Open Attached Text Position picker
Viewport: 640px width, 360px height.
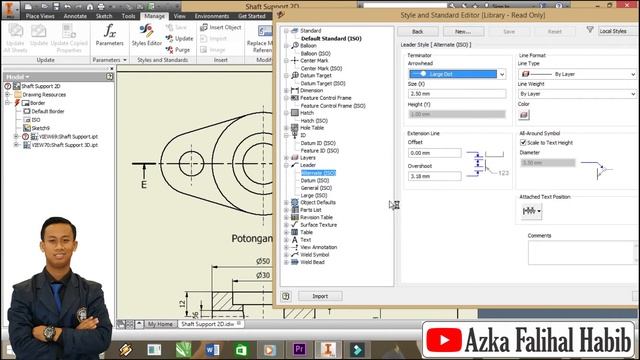tap(531, 211)
